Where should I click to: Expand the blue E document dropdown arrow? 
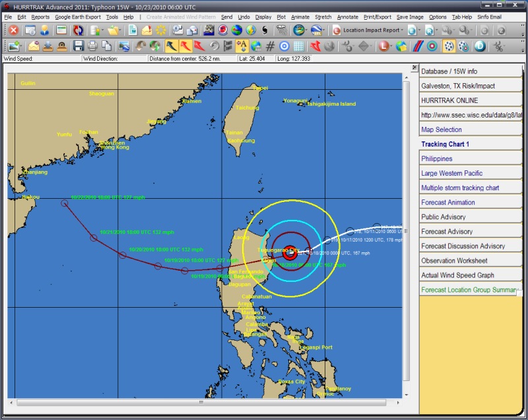(419, 30)
